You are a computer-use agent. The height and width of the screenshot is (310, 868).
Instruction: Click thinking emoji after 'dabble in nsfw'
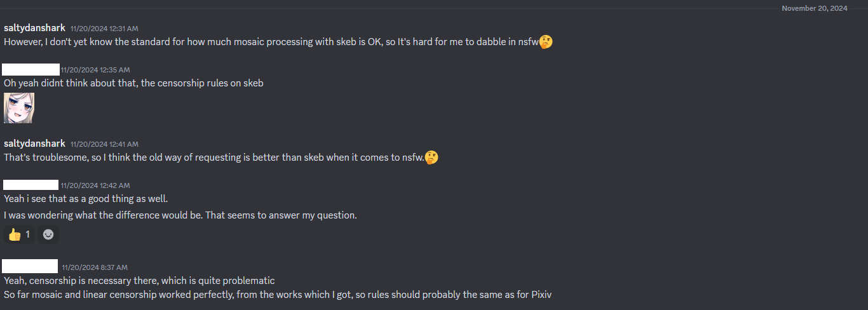pyautogui.click(x=546, y=42)
